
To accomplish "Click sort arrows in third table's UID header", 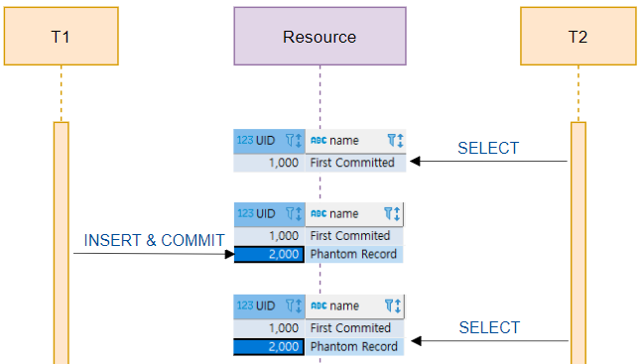I will 299,305.
